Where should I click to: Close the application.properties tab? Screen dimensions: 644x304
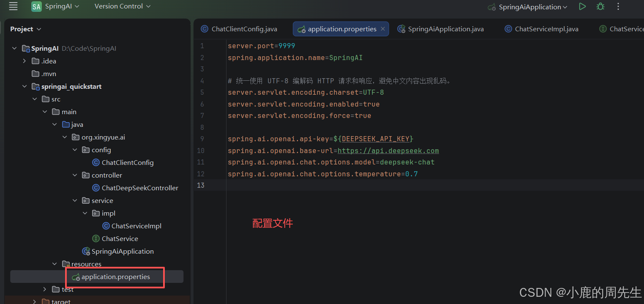coord(383,29)
